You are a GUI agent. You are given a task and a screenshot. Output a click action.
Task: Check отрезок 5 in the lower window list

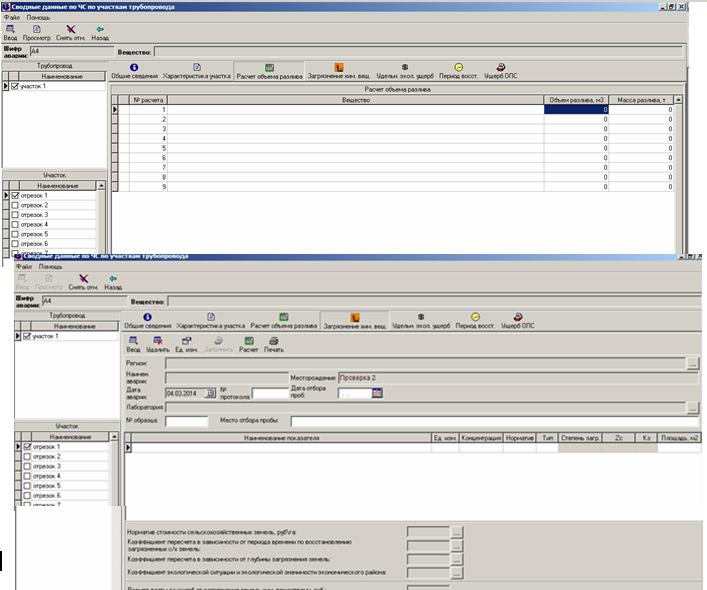coord(28,486)
